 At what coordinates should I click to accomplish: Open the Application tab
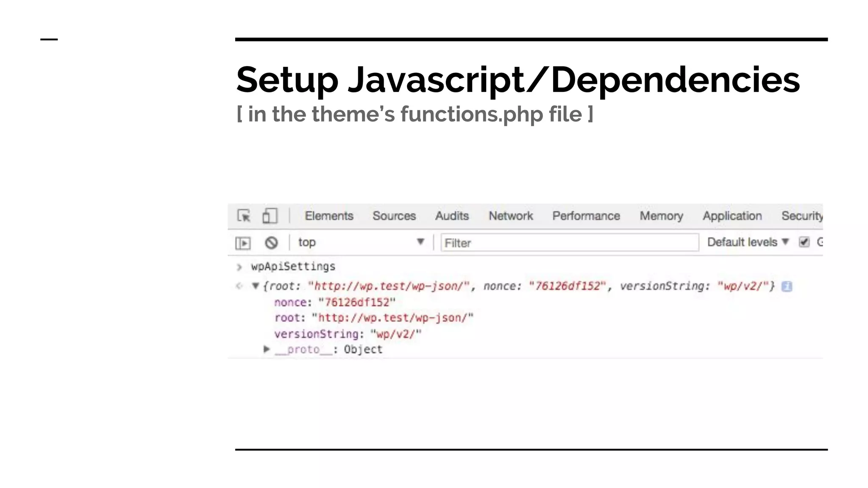point(732,216)
